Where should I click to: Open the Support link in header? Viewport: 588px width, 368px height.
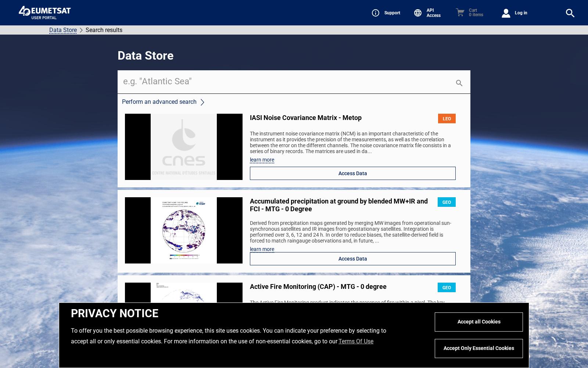[x=392, y=13]
